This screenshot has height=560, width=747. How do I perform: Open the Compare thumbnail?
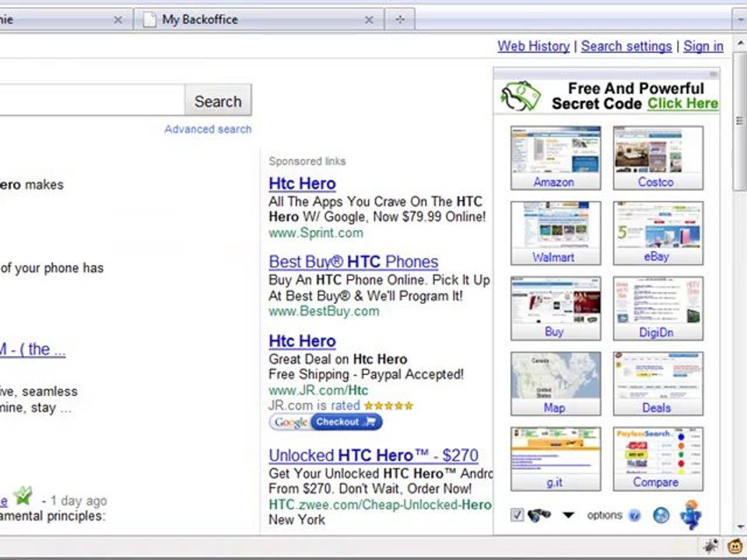click(658, 459)
